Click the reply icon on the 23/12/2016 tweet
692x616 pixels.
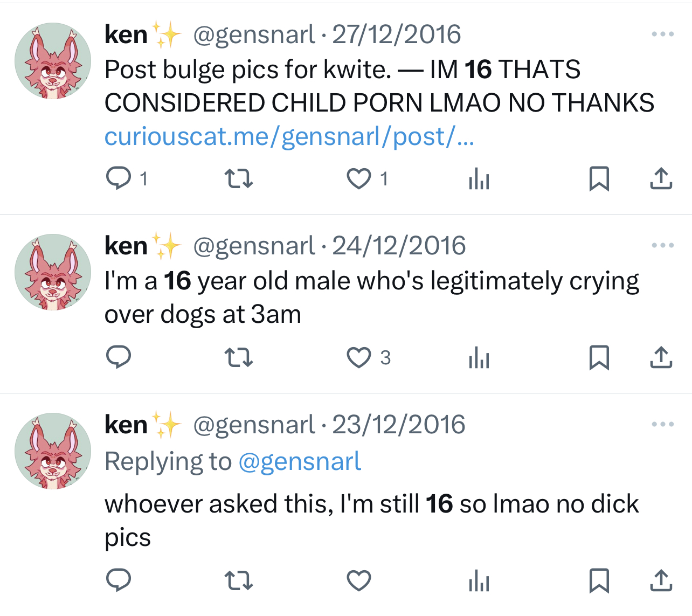point(119,581)
